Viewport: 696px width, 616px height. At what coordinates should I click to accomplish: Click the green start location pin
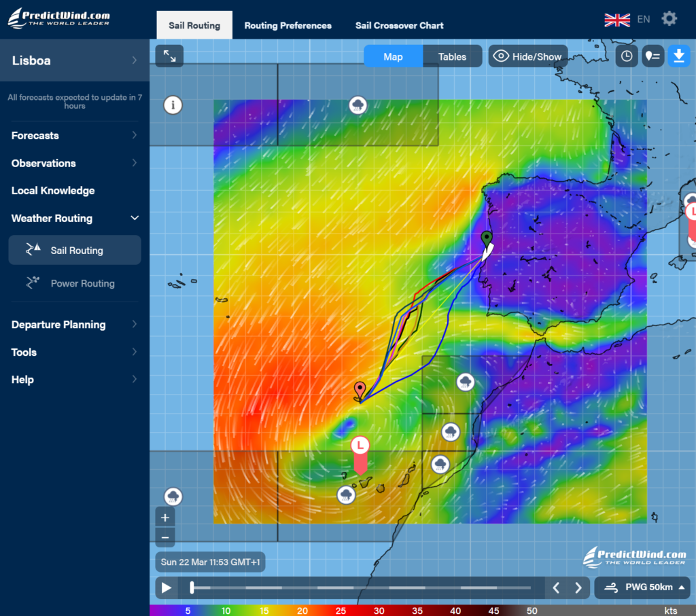487,238
